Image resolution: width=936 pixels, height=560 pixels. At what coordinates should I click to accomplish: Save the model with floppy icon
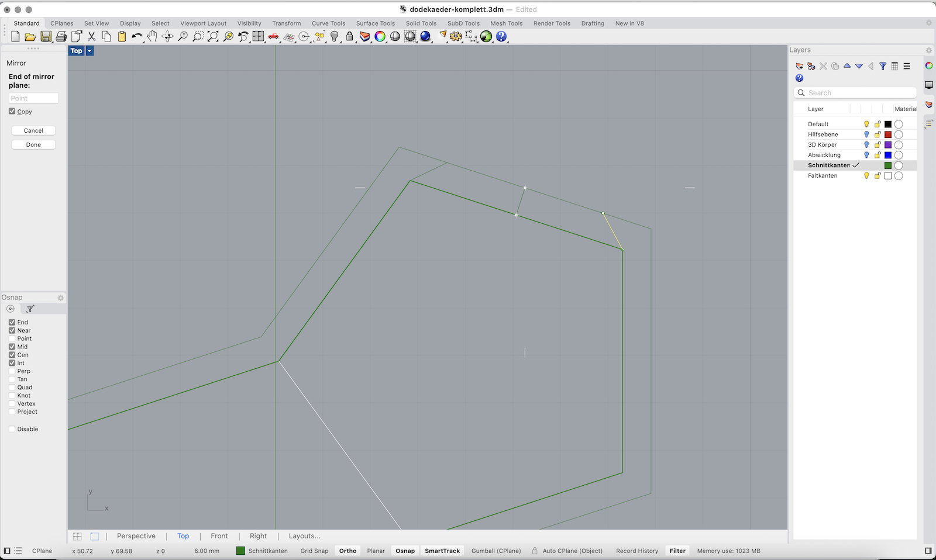pos(46,36)
